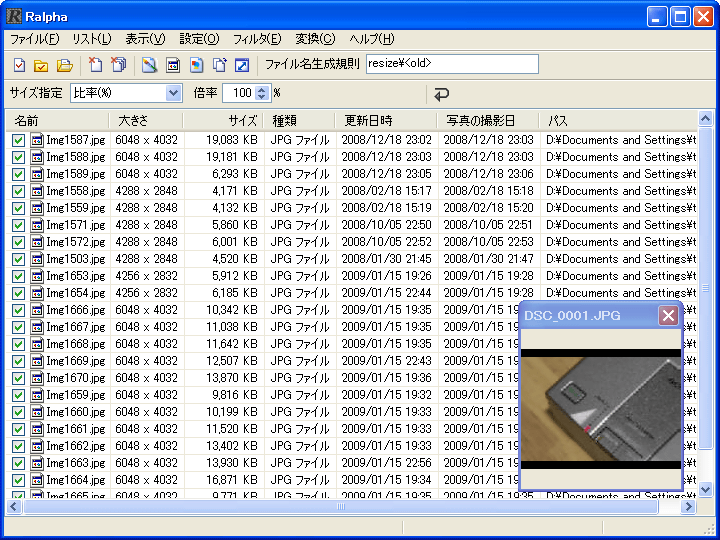Open the サイズ指定 比率(%) dropdown

[x=174, y=93]
